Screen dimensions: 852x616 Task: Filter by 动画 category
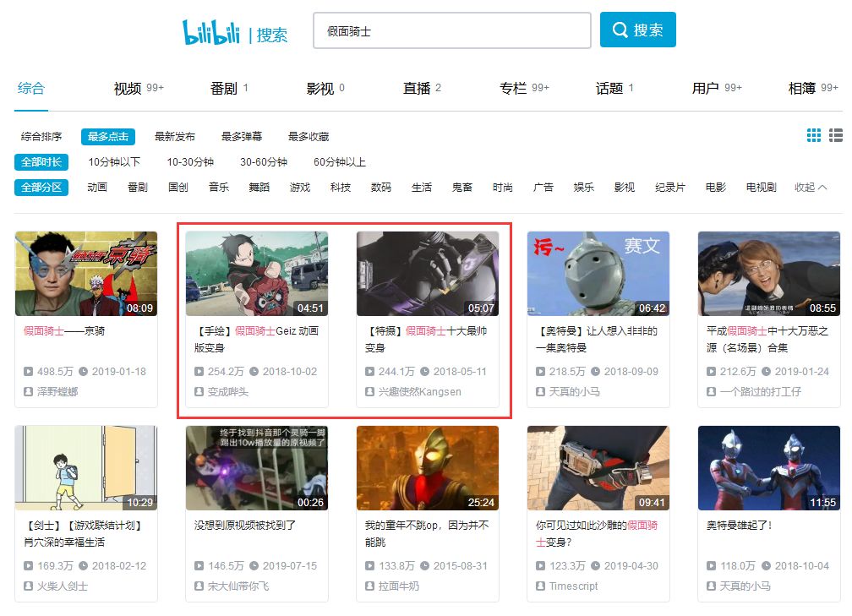[x=97, y=188]
